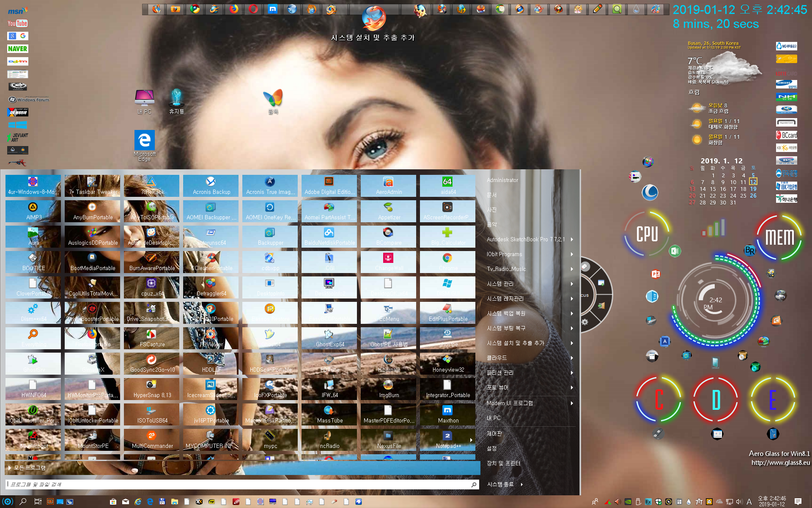
Task: Open the 내 PC desktop icon
Action: 144,102
